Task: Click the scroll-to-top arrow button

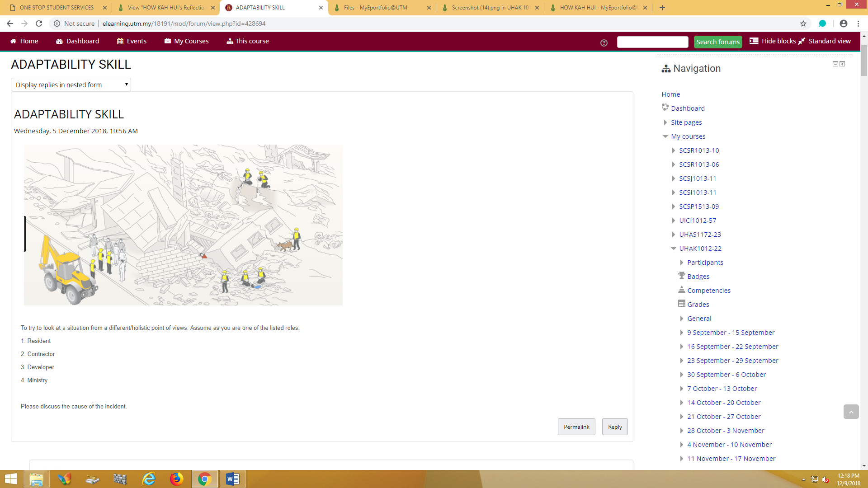Action: click(x=851, y=412)
